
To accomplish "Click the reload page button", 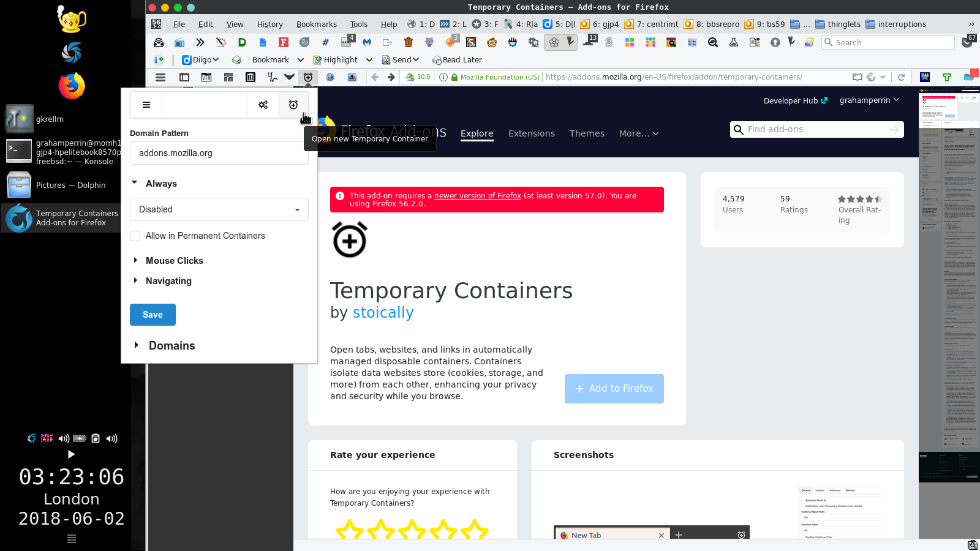I will (901, 77).
